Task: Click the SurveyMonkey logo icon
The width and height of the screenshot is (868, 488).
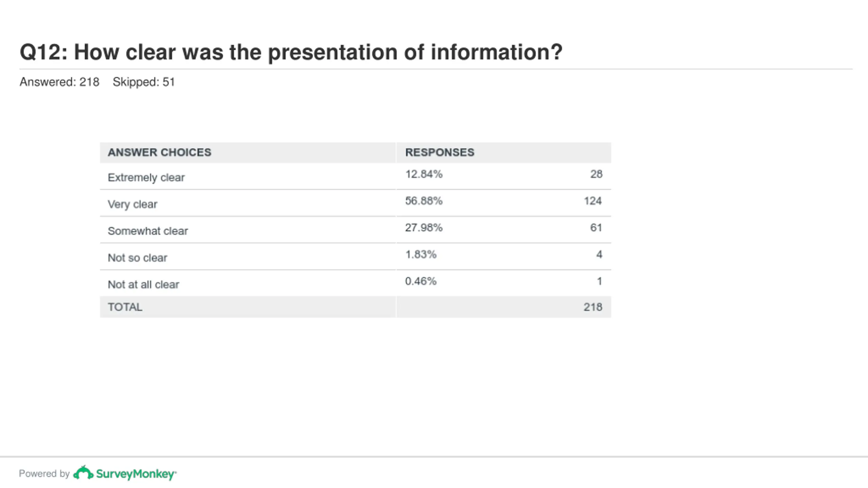Action: click(x=83, y=473)
